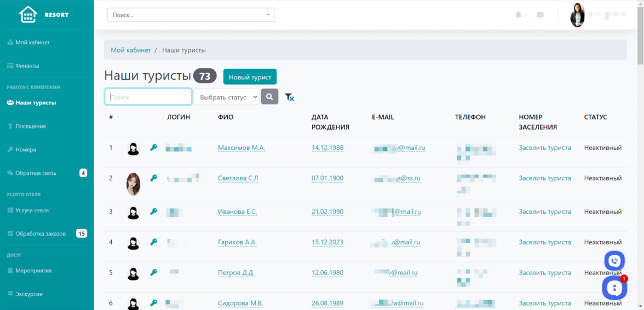This screenshot has width=644, height=310.
Task: Clear filters with the funnel icon
Action: tap(290, 97)
